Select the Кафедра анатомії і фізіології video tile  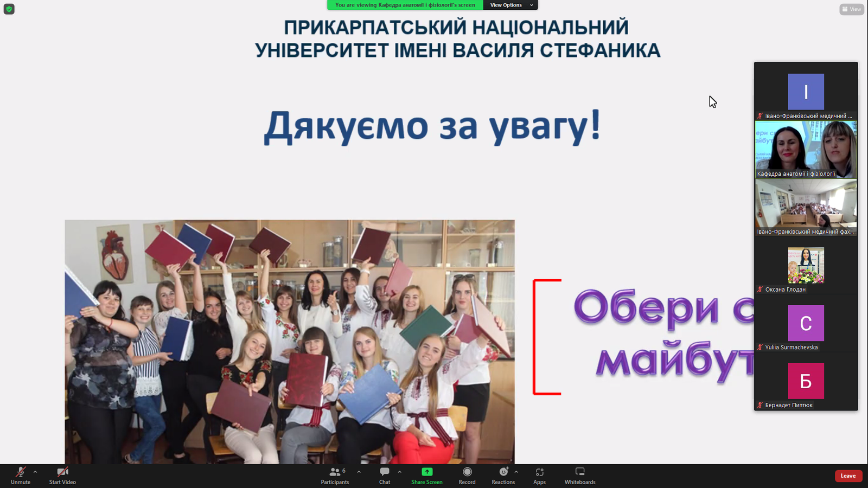[806, 149]
